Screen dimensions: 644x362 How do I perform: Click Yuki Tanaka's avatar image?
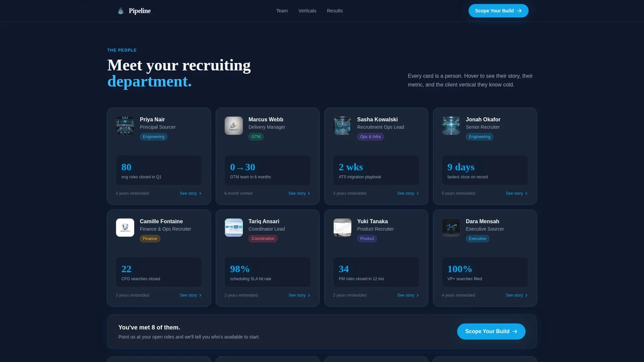click(x=342, y=228)
